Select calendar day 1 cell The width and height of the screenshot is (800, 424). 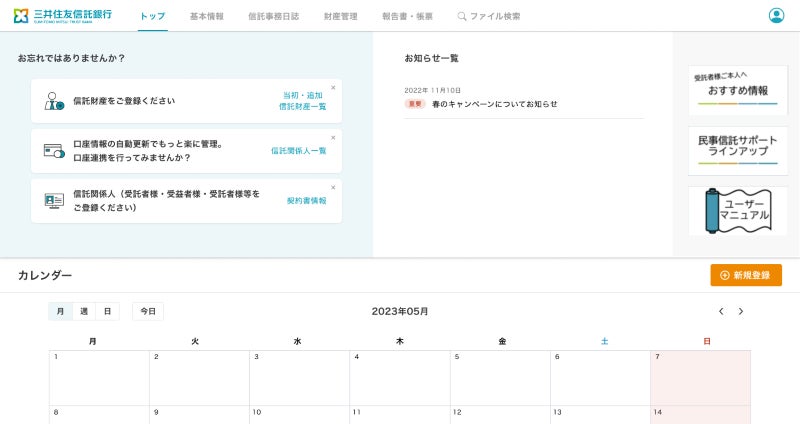click(99, 378)
